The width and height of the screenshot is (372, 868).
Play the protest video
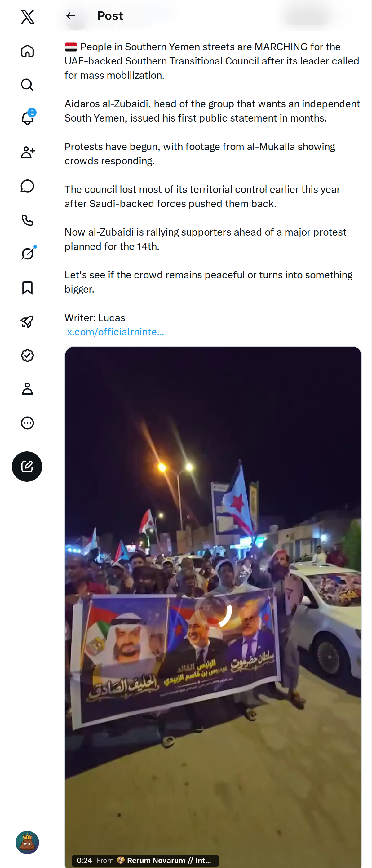pyautogui.click(x=213, y=610)
